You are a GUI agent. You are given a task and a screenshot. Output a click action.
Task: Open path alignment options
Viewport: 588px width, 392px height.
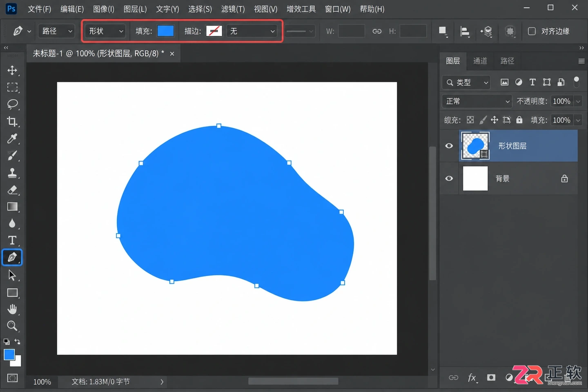point(465,31)
